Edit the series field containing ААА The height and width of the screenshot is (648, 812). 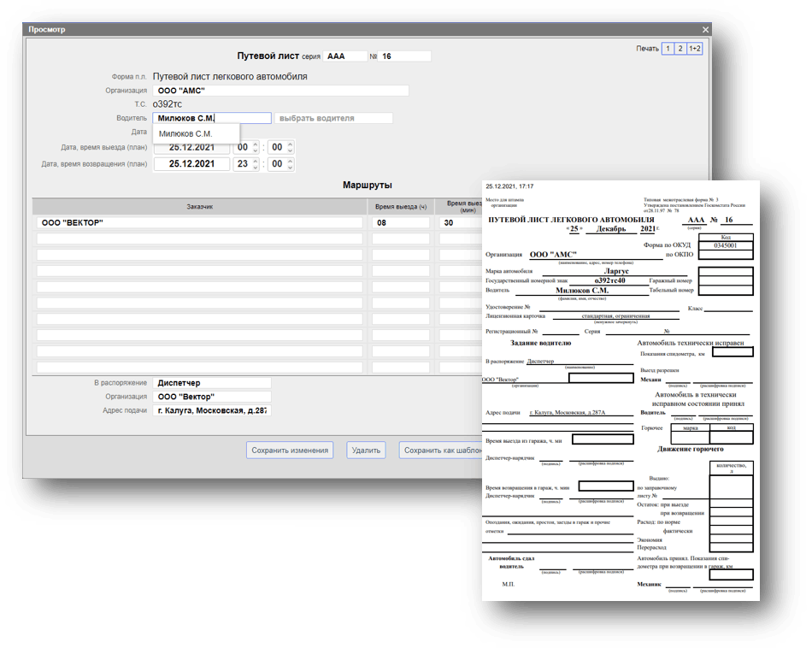[345, 56]
